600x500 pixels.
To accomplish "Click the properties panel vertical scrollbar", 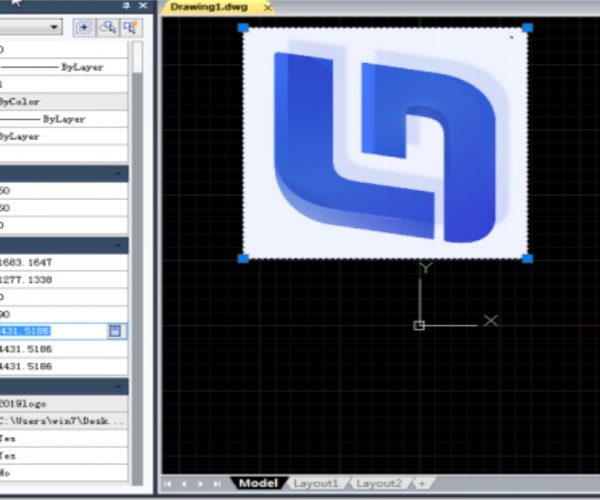I will coord(137,264).
